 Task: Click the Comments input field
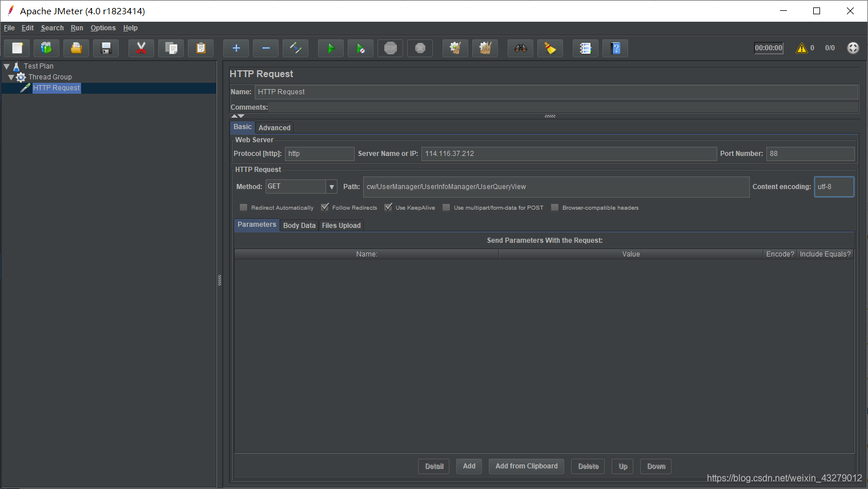point(564,107)
